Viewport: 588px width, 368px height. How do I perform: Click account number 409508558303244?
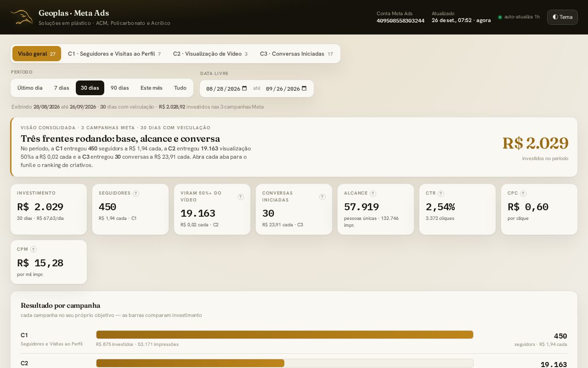click(401, 21)
